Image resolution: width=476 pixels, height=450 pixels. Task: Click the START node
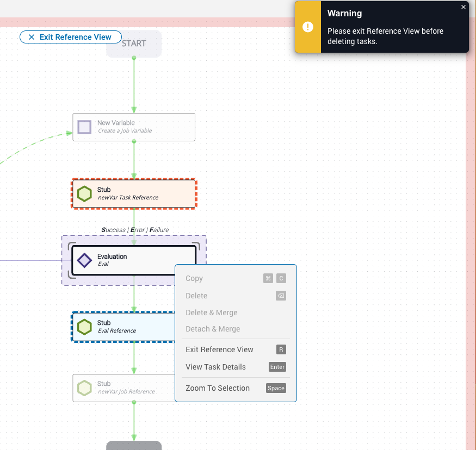(x=134, y=43)
